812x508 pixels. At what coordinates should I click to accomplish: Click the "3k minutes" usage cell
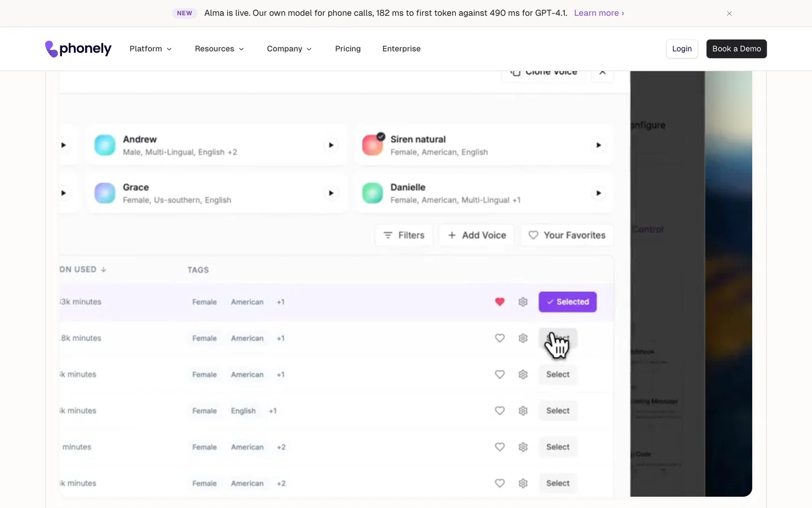[81, 302]
